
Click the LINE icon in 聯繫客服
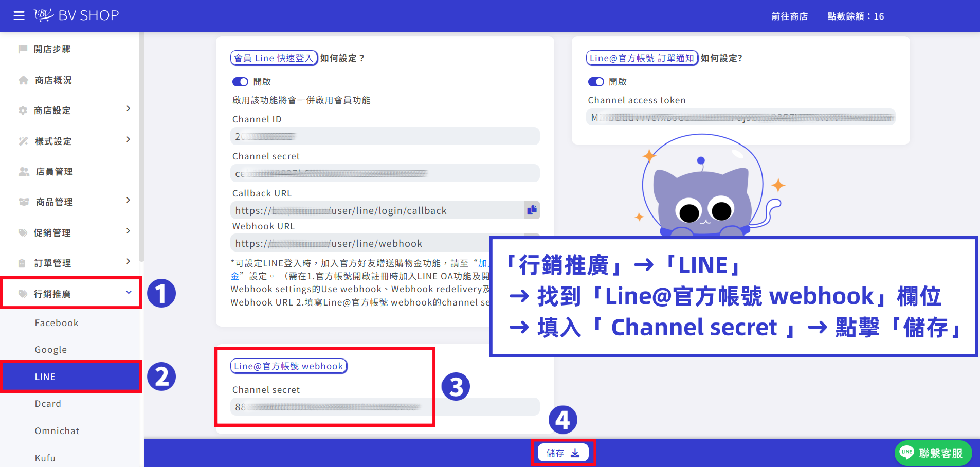tap(907, 453)
